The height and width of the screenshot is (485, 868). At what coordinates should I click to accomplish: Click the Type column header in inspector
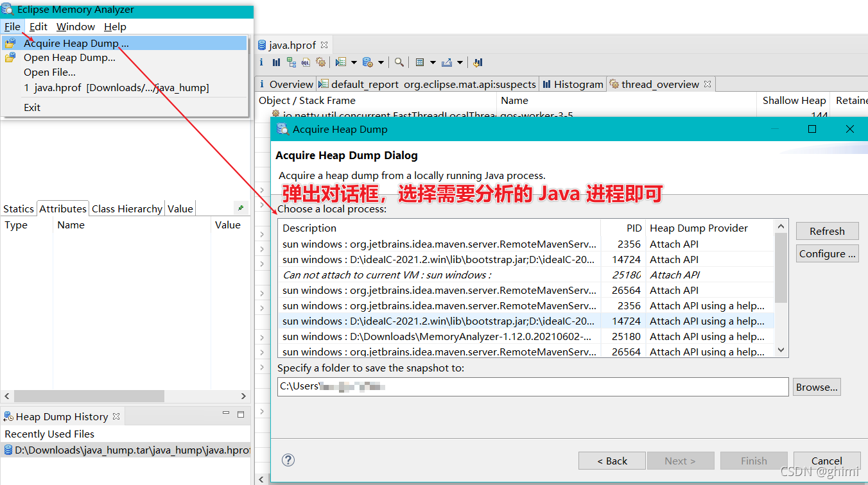[27, 225]
